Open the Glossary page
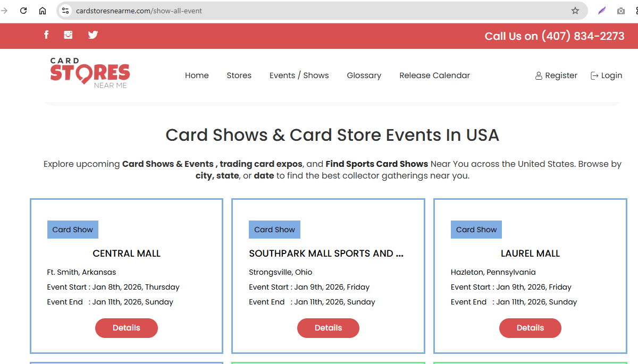 click(x=364, y=75)
